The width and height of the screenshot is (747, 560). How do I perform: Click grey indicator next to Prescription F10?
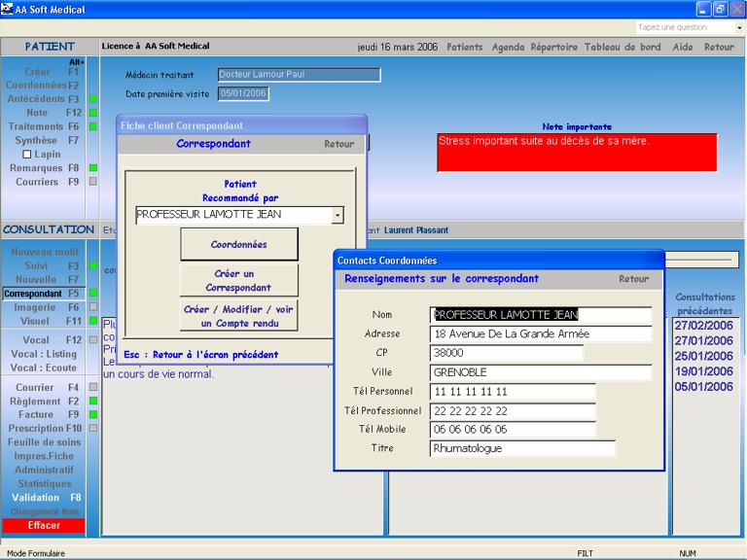[93, 428]
